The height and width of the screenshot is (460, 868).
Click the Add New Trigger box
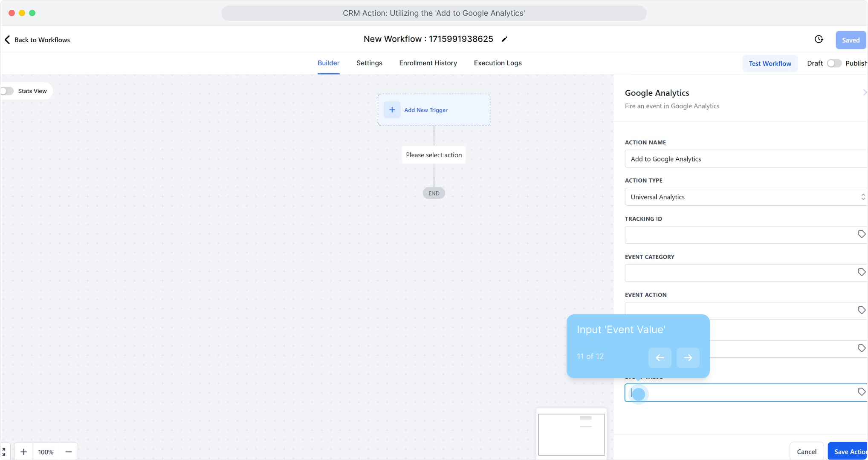434,110
